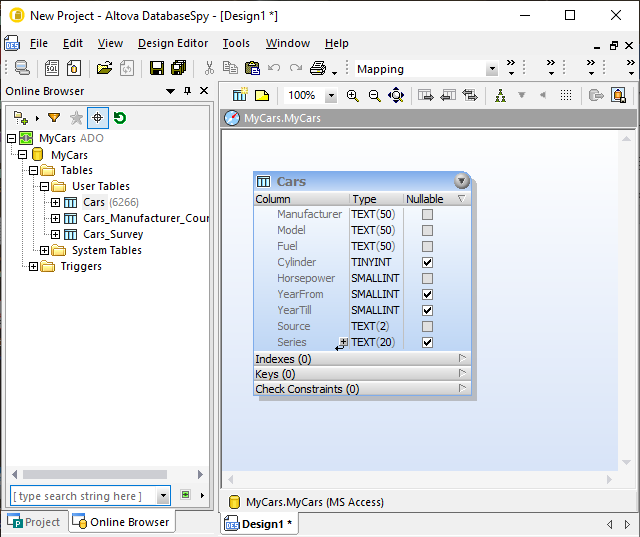Click the green refresh icon in Online Browser

(x=120, y=118)
